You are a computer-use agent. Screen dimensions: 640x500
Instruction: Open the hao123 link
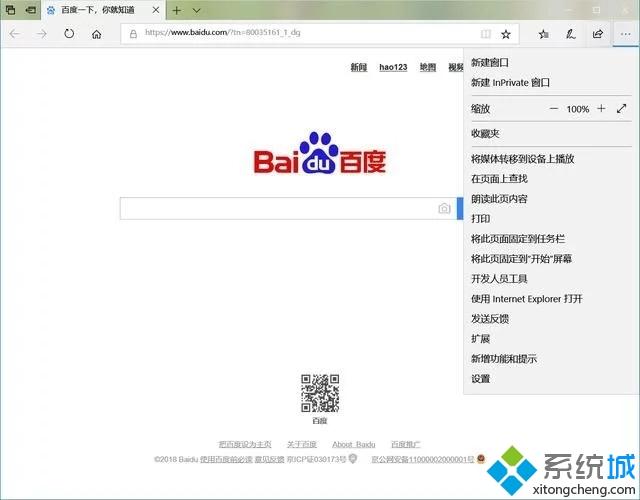tap(393, 67)
